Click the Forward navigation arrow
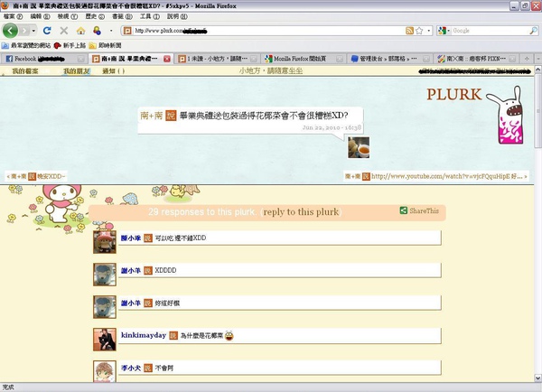The height and width of the screenshot is (392, 542). coord(23,31)
